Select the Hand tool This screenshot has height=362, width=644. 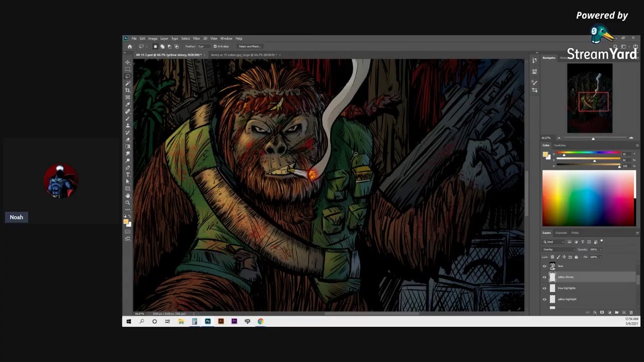pos(128,196)
